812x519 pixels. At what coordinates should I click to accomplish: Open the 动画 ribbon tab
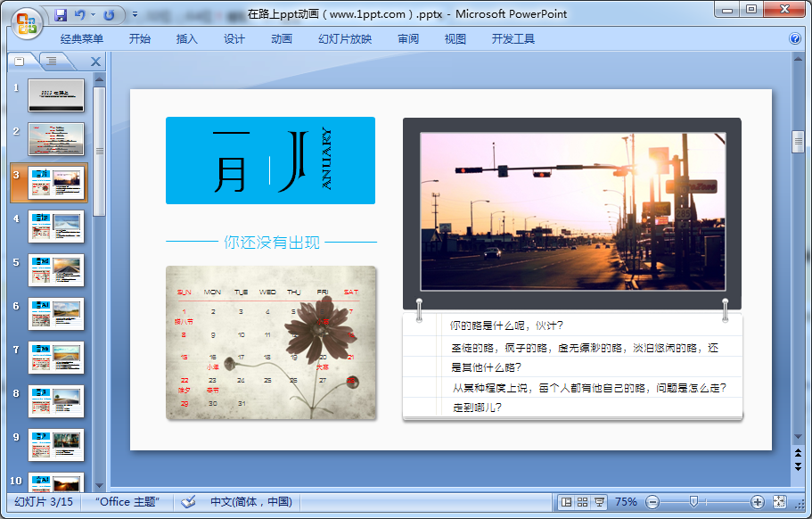(281, 39)
